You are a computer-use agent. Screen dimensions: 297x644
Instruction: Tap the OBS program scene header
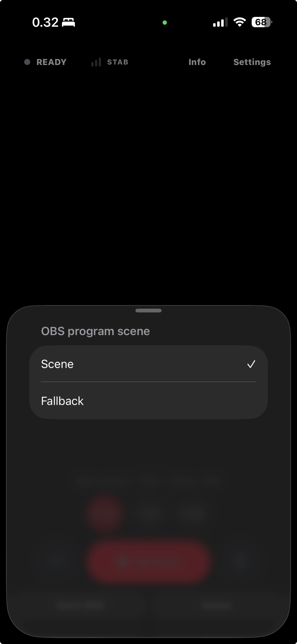tap(95, 331)
